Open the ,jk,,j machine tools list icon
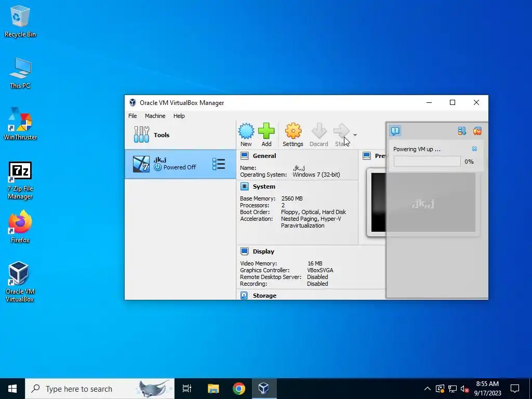Viewport: 532px width, 399px height. [x=219, y=164]
